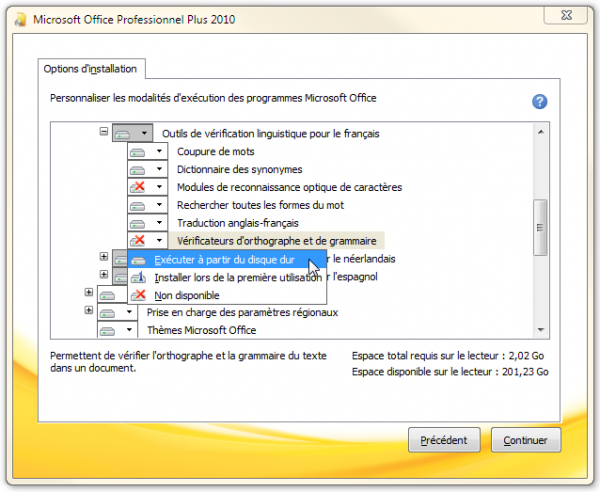This screenshot has height=492, width=600.
Task: Expand the tree node above Prise en charge
Action: coord(89,292)
